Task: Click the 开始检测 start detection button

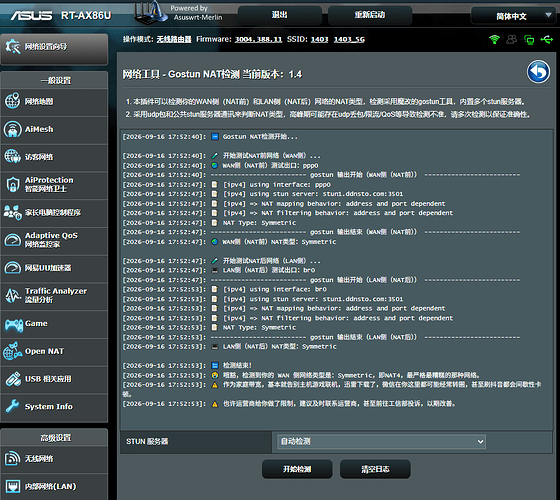Action: pos(297,469)
